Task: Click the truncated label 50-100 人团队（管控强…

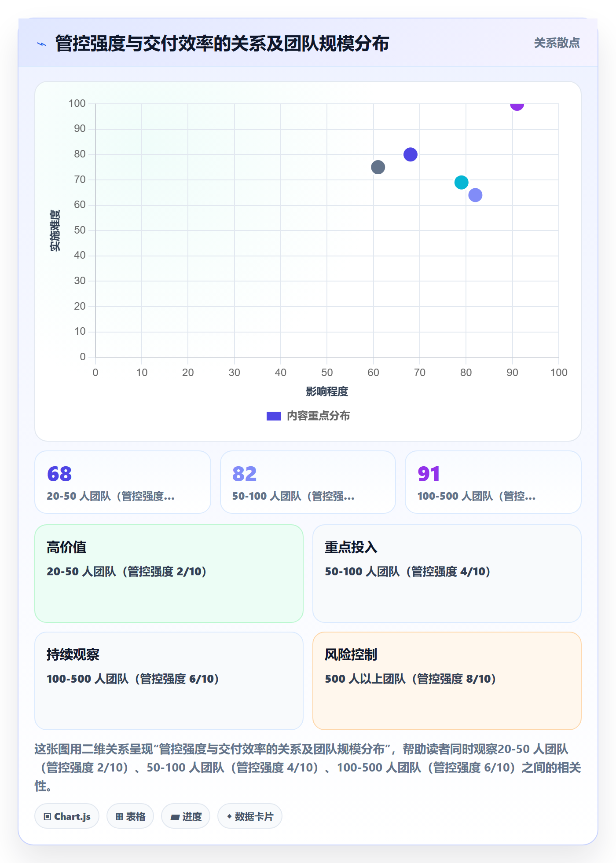Action: [293, 496]
